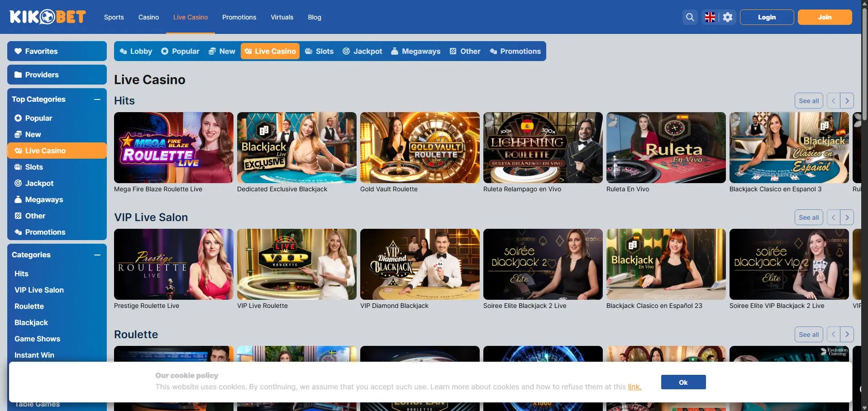Open Dedicated Exclusive Blackjack thumbnail
Screen dimensions: 868x411
pyautogui.click(x=297, y=147)
